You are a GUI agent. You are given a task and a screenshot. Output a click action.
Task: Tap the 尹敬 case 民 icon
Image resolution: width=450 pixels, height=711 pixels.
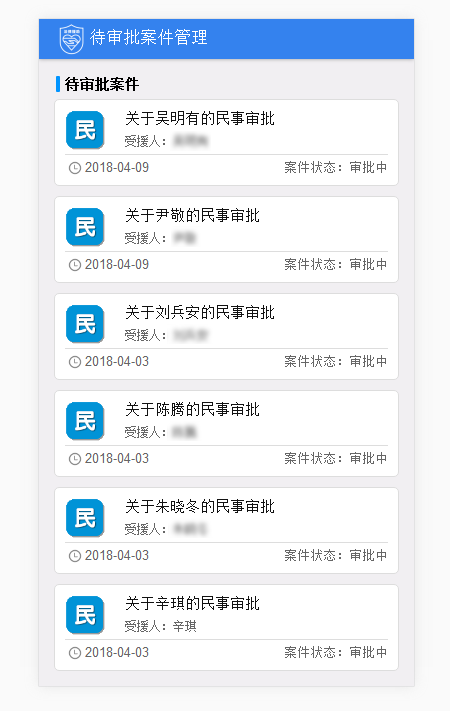[85, 227]
